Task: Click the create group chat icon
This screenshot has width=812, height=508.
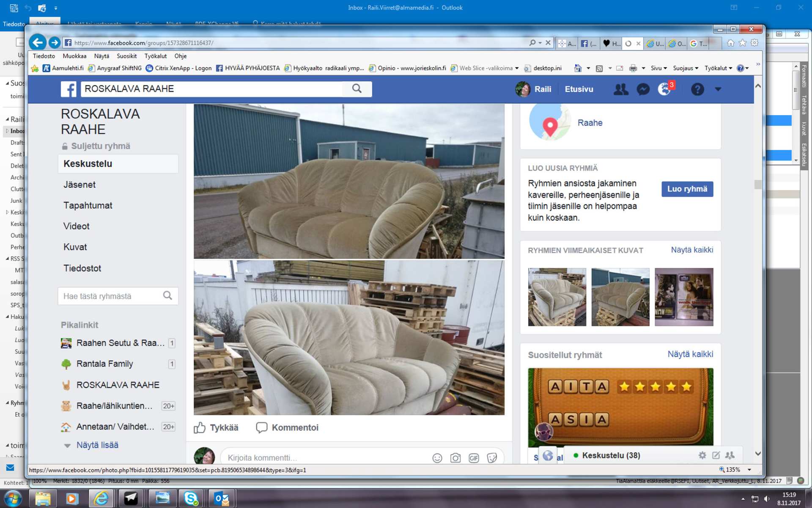Action: pyautogui.click(x=730, y=455)
